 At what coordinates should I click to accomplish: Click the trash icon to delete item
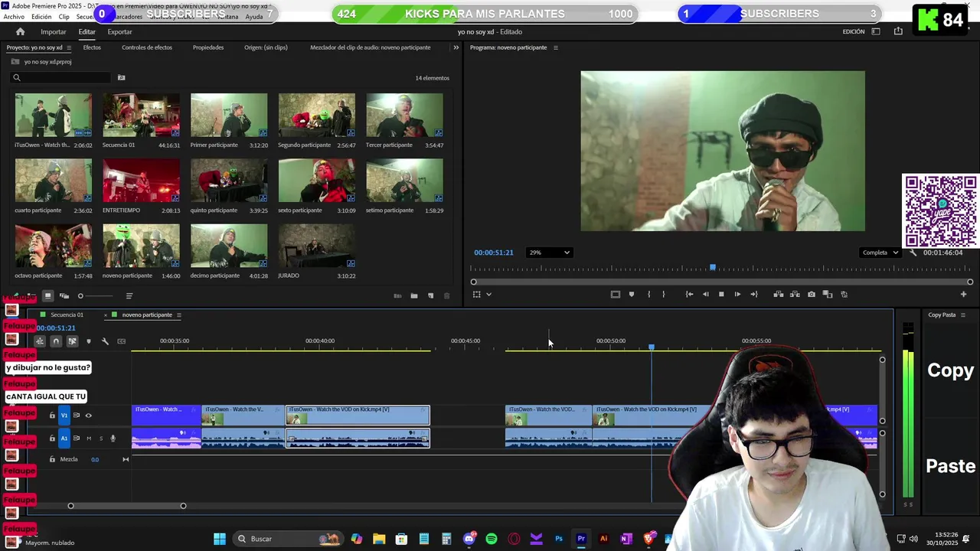[447, 295]
